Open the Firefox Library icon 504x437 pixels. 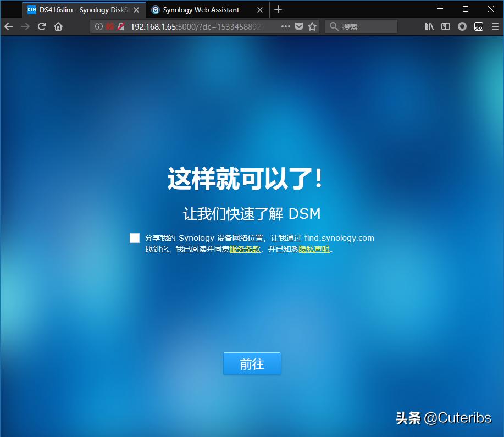pos(429,26)
